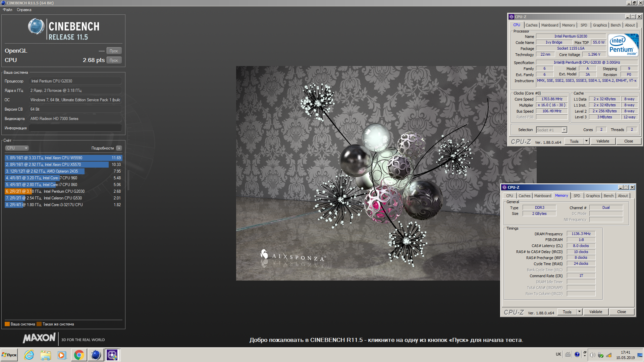Run the CPU test with Пуск
The width and height of the screenshot is (644, 362).
[114, 60]
